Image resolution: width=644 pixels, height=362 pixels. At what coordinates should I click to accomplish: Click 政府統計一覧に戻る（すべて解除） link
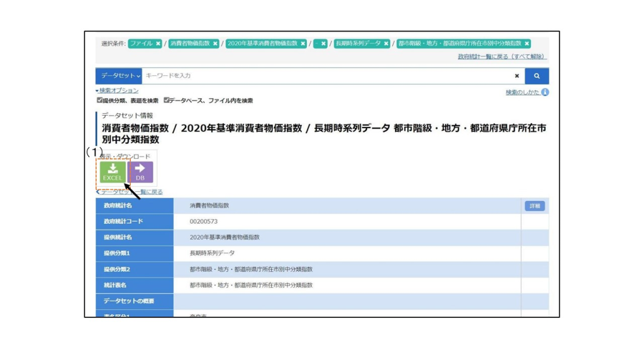coord(502,57)
